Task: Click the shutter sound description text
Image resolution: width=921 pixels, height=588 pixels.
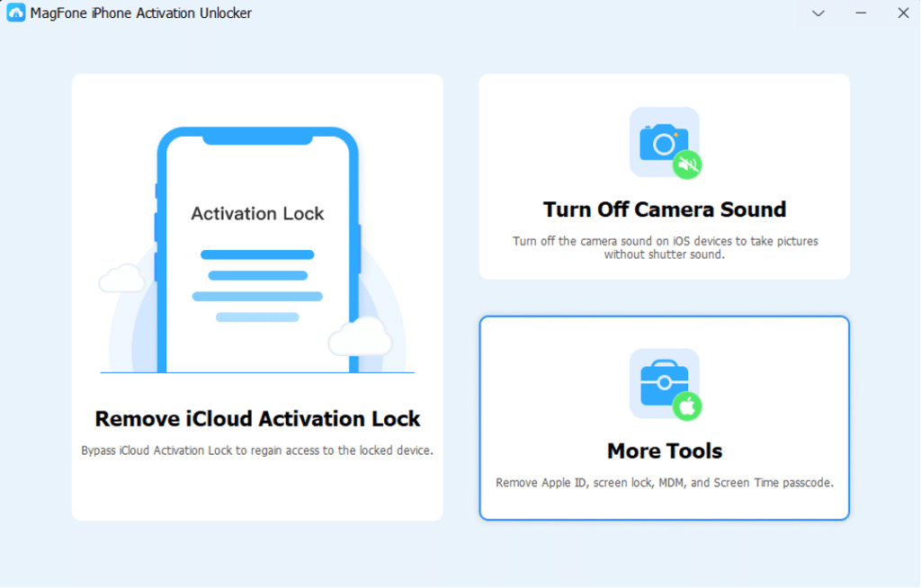Action: pyautogui.click(x=665, y=247)
